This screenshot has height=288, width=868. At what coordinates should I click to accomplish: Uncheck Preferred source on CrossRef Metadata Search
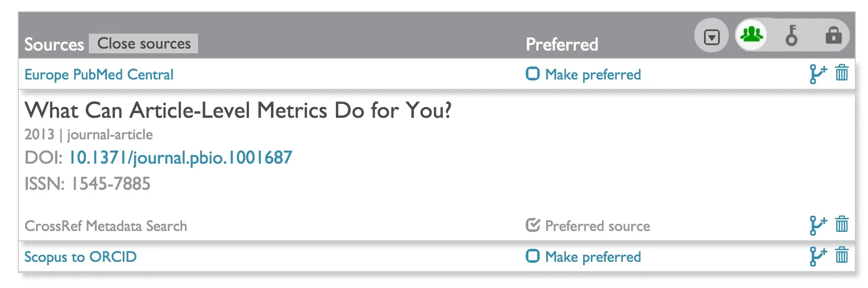[532, 225]
